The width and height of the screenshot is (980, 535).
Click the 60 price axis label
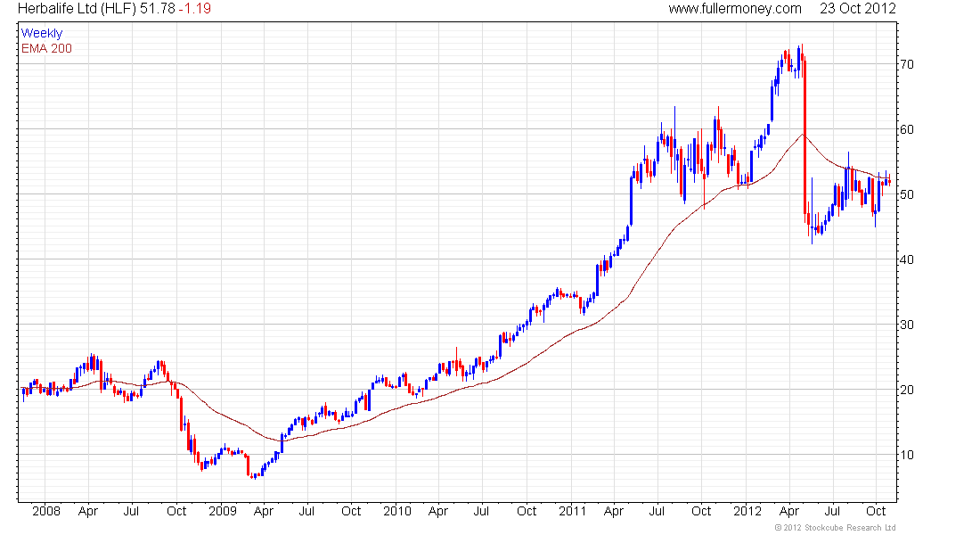click(x=906, y=129)
